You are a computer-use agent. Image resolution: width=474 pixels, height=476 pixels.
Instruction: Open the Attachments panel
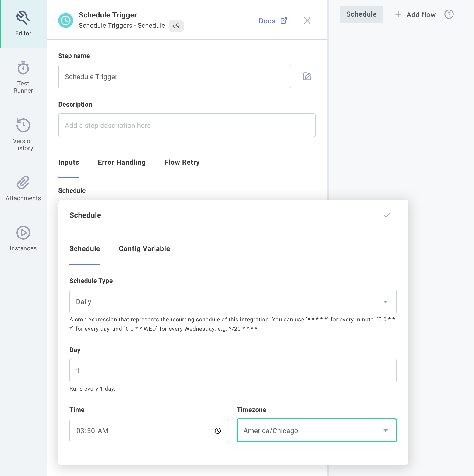[23, 188]
